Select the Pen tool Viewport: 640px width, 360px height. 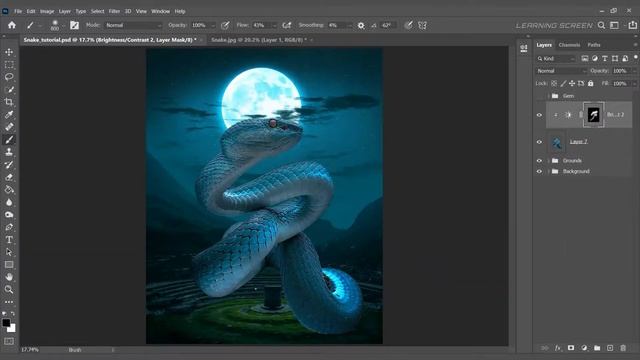click(9, 227)
